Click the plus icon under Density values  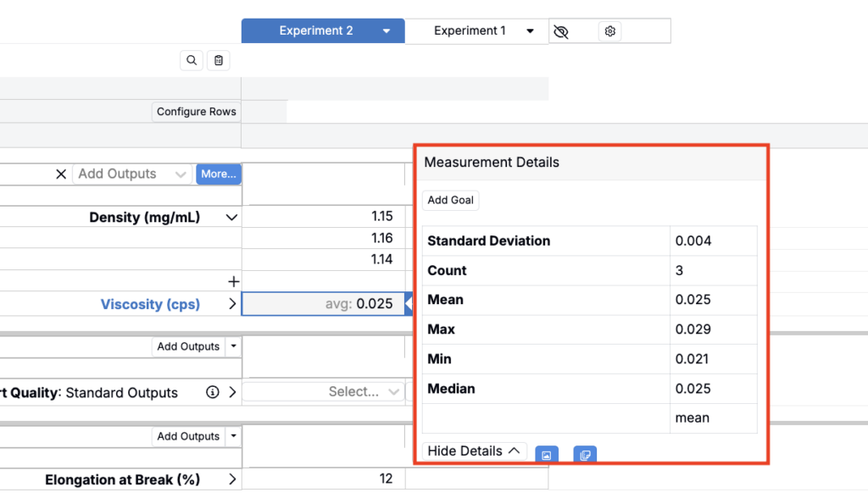coord(234,281)
